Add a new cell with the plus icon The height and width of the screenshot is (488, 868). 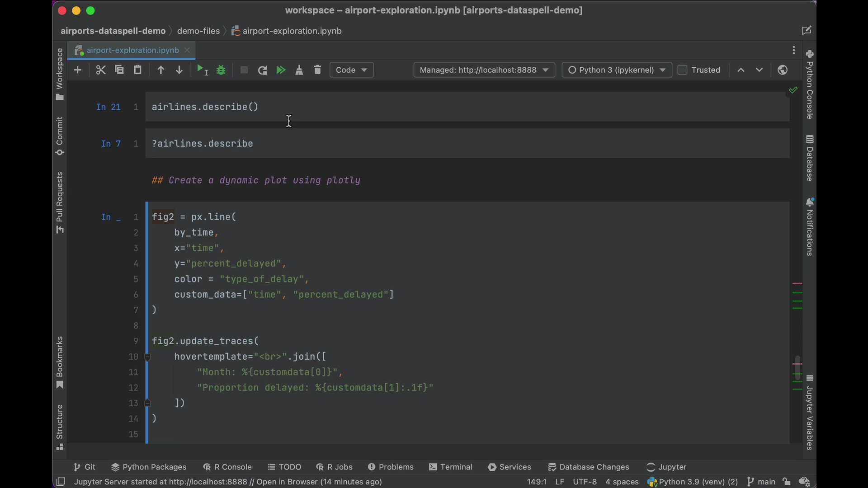(77, 70)
